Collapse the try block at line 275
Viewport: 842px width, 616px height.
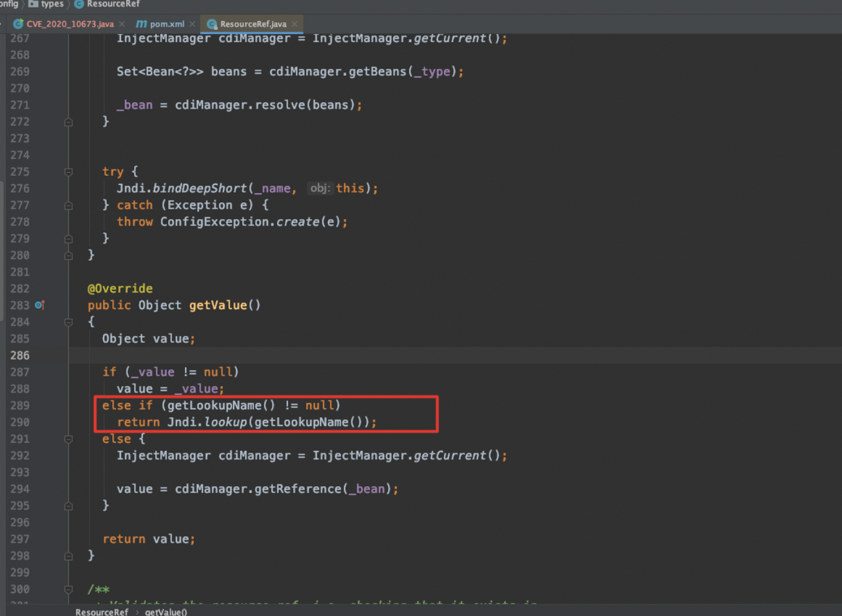[x=68, y=172]
